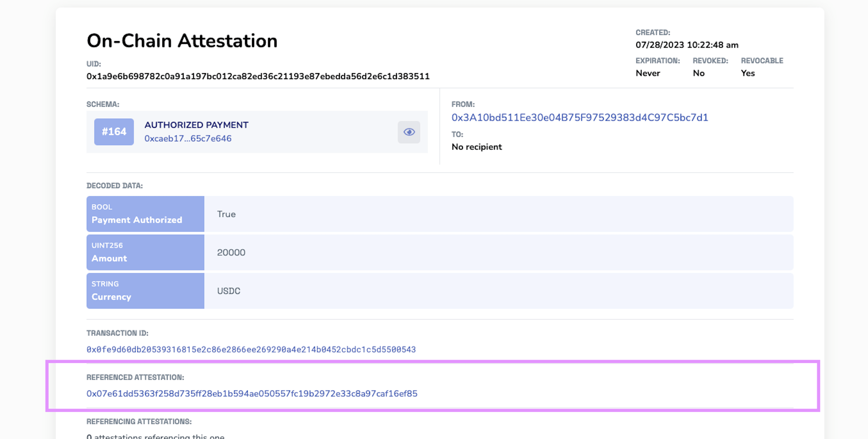
Task: Select the attestation UID text starting 0x1a9e6b
Action: point(258,76)
